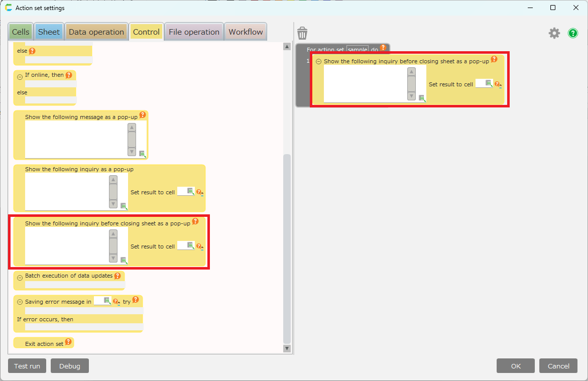This screenshot has width=588, height=381.
Task: Click help icon for 'Batch execution of data updates'
Action: point(117,276)
